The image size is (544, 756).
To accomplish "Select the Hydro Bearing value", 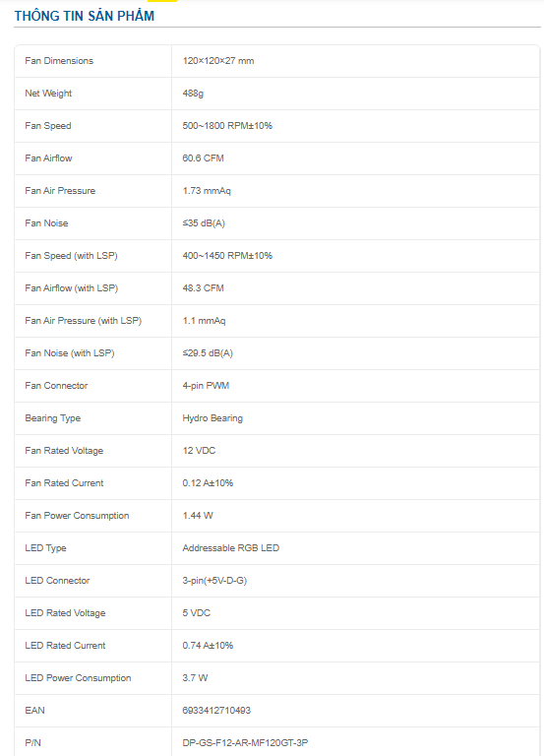I will [212, 418].
